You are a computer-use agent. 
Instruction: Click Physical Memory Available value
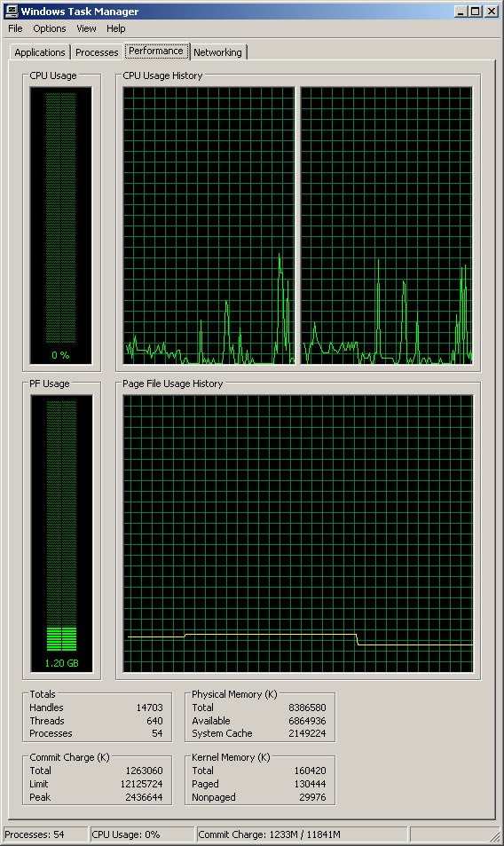click(307, 721)
